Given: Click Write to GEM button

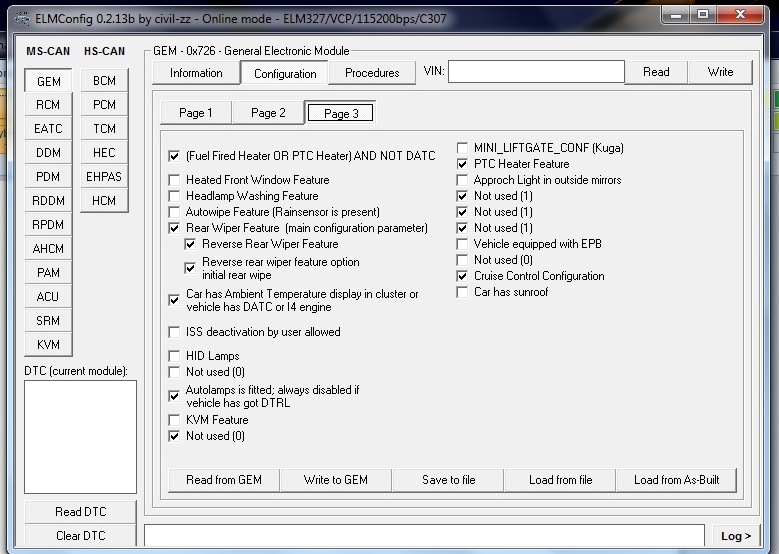Looking at the screenshot, I should pos(335,480).
